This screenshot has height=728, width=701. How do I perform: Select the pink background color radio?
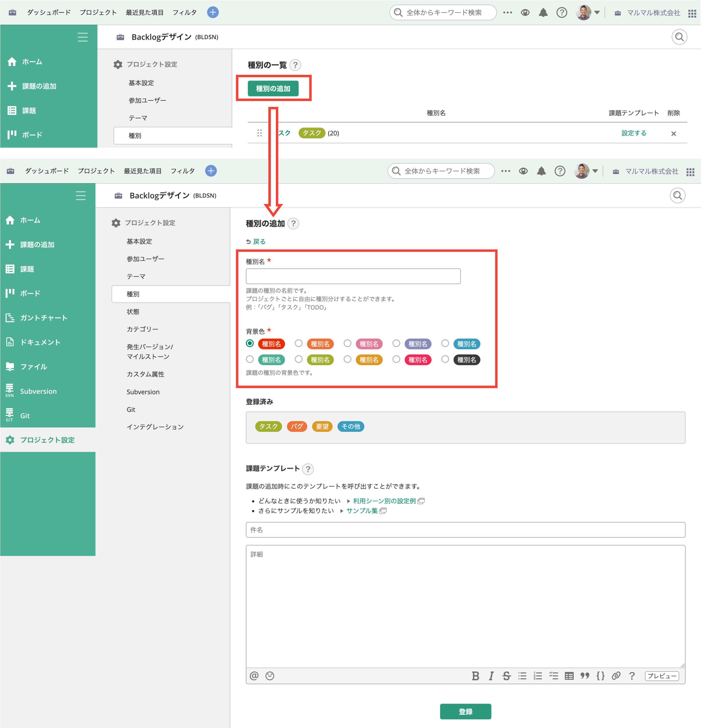coord(347,343)
